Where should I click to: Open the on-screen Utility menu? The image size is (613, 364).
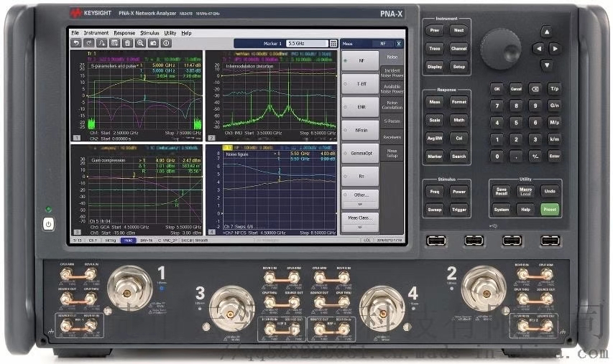tap(170, 33)
